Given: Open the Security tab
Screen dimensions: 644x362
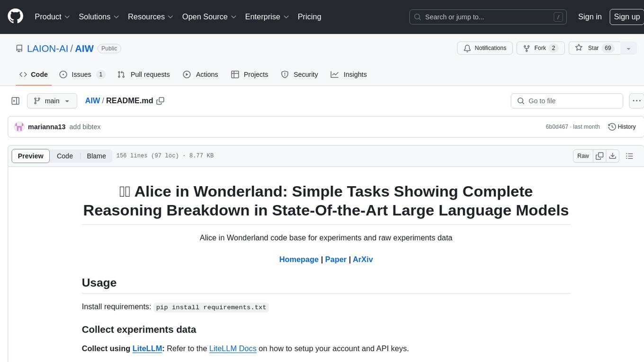Looking at the screenshot, I should click(x=299, y=74).
